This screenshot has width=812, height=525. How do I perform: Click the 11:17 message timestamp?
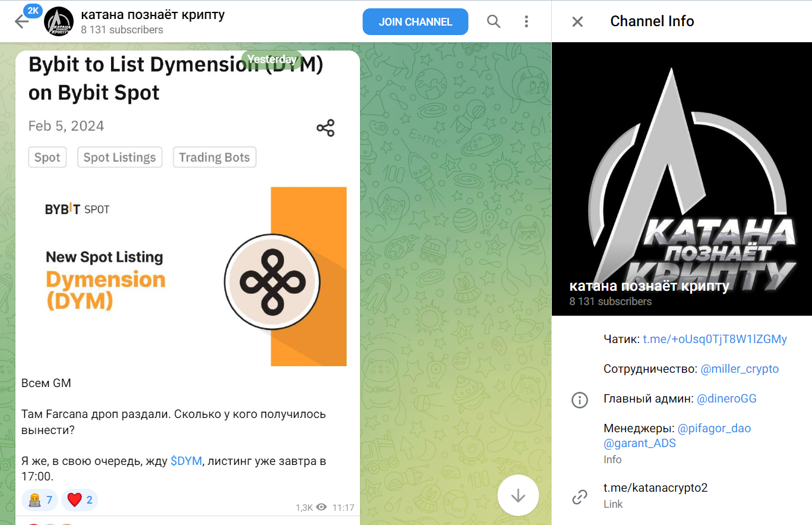pos(343,507)
